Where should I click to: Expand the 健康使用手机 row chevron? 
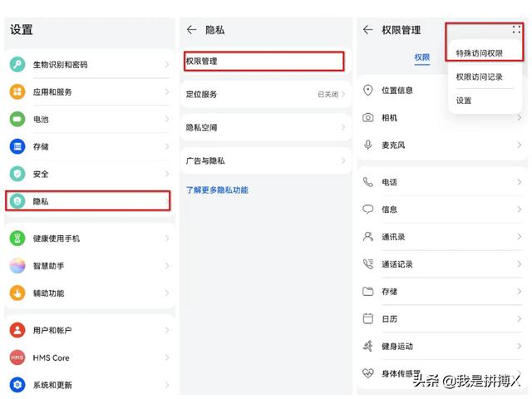pos(166,239)
